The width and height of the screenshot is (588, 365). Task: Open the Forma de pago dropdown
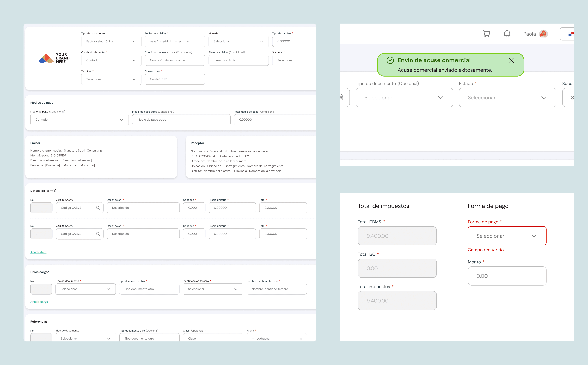pyautogui.click(x=507, y=236)
